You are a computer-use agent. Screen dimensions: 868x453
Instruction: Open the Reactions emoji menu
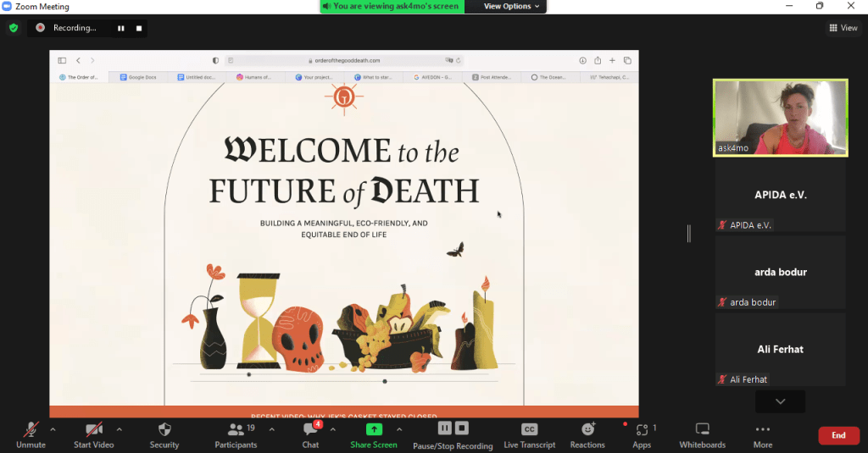click(x=587, y=430)
